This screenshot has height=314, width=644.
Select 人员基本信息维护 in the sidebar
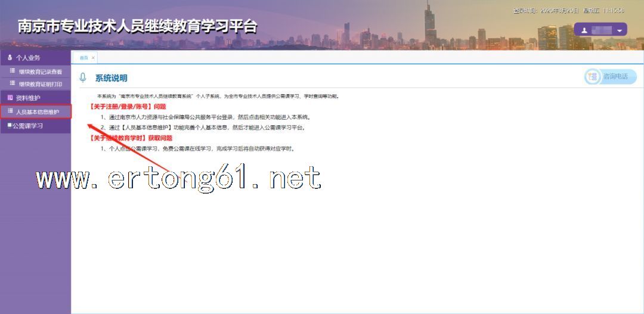point(38,112)
